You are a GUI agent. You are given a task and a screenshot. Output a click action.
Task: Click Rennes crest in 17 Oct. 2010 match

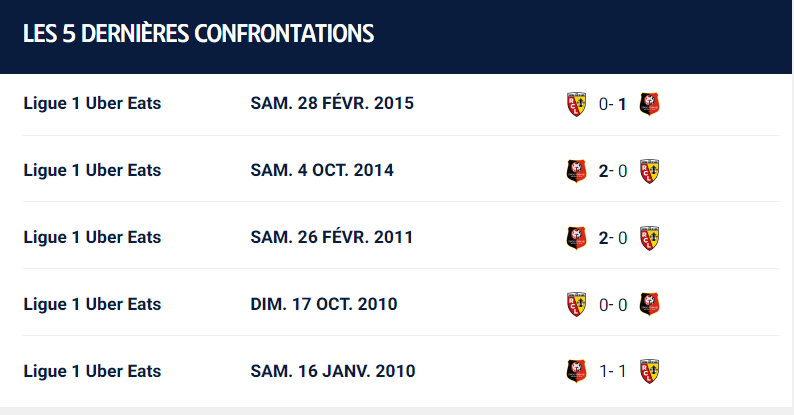tap(649, 305)
